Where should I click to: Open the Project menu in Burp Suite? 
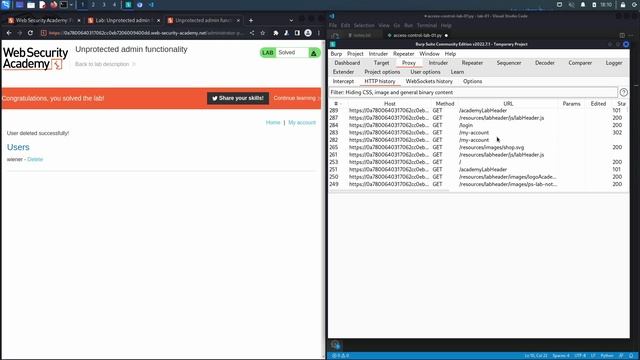coord(355,53)
